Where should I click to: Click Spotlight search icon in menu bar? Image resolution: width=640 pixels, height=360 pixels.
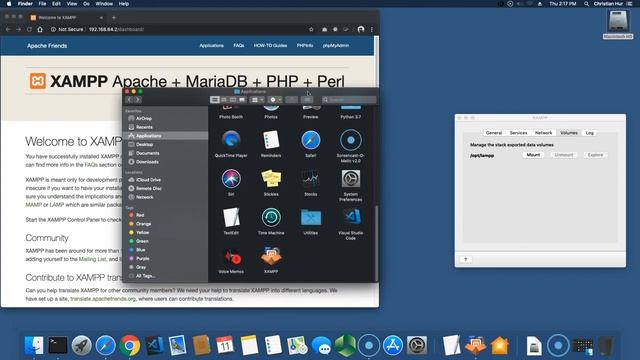click(x=586, y=4)
